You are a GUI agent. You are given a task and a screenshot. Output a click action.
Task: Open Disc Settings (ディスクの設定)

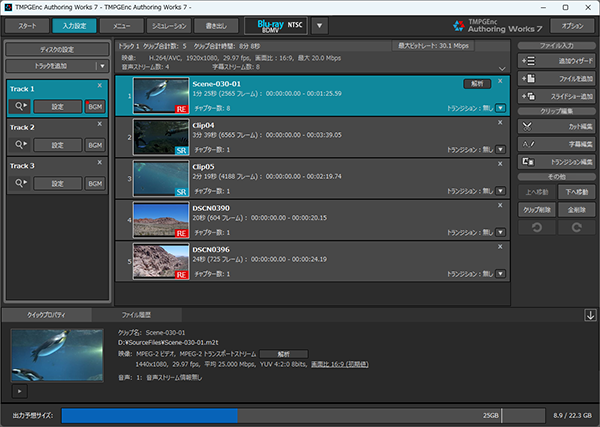tap(57, 49)
